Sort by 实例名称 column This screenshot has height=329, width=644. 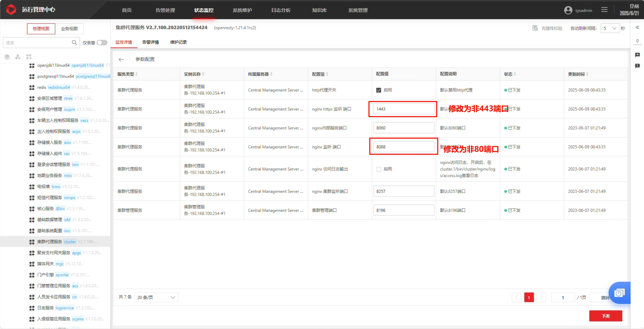coord(203,74)
